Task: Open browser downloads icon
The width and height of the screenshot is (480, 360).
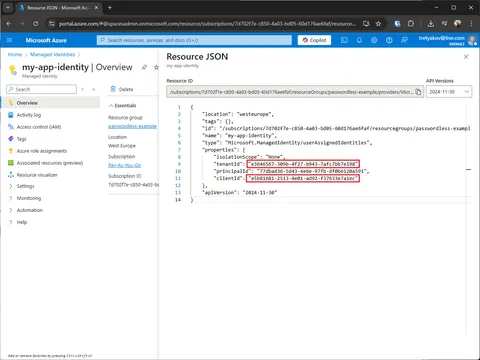Action: pos(431,24)
